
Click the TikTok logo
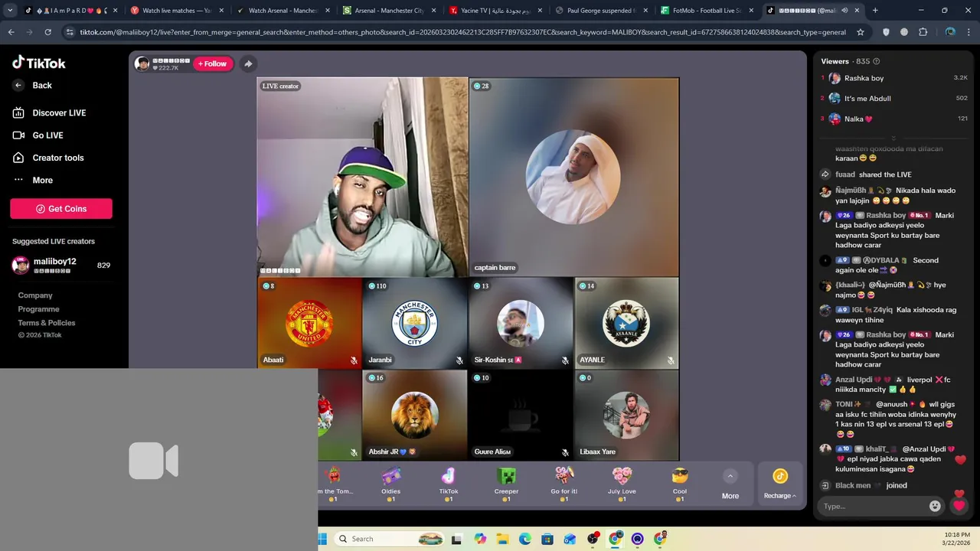[39, 63]
